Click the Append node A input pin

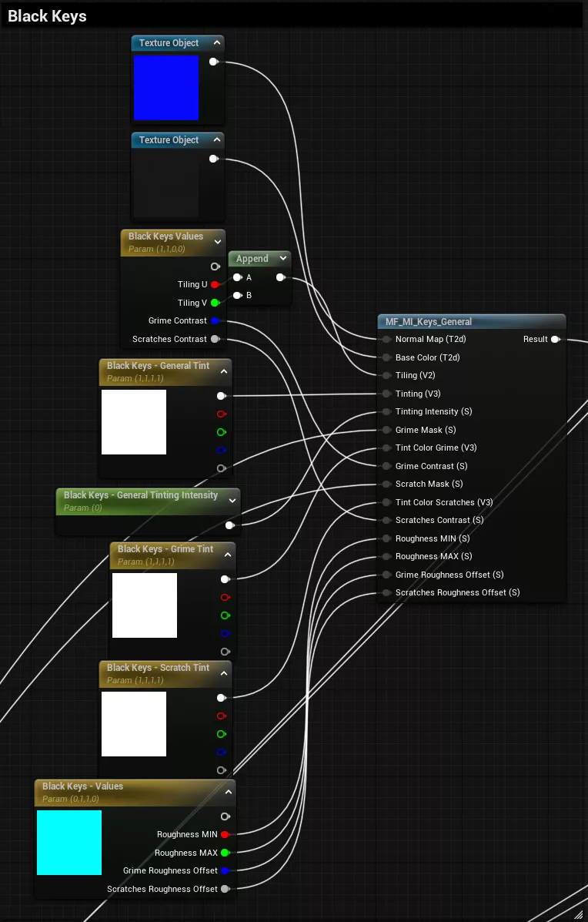238,277
